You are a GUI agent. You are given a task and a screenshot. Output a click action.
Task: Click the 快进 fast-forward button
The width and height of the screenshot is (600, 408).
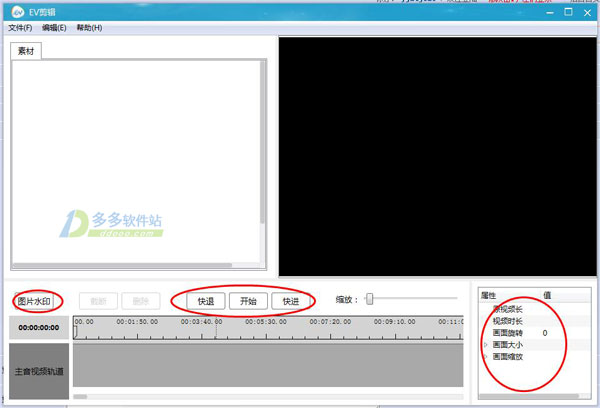coord(291,301)
